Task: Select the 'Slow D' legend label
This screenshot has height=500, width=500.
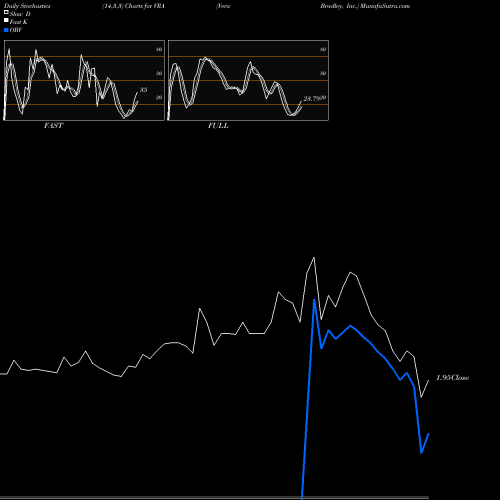Action: tap(20, 14)
